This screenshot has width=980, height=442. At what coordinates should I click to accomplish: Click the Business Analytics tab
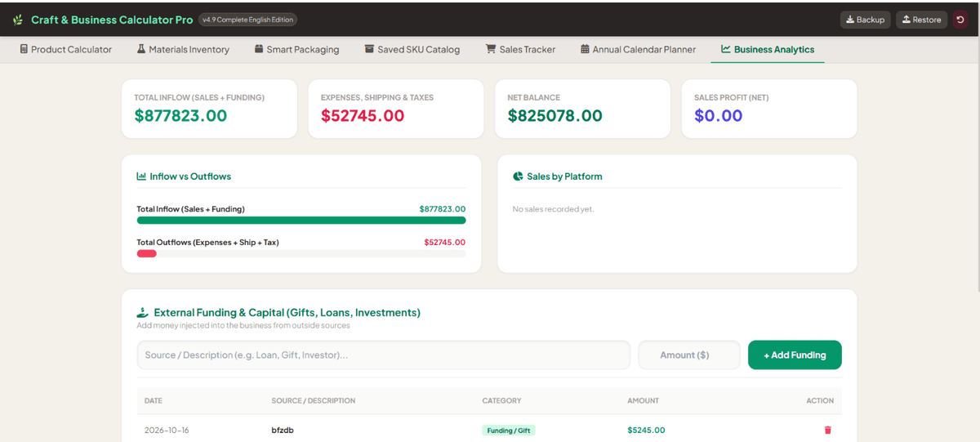pos(768,49)
